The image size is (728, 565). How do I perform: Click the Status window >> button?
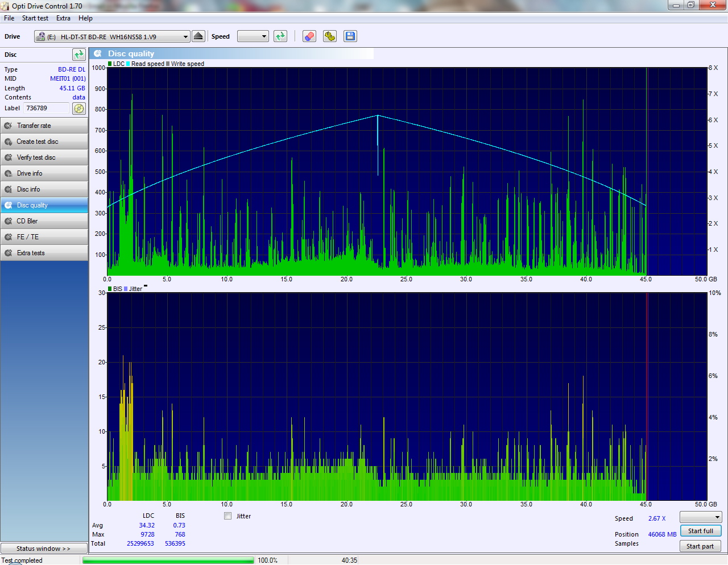44,549
